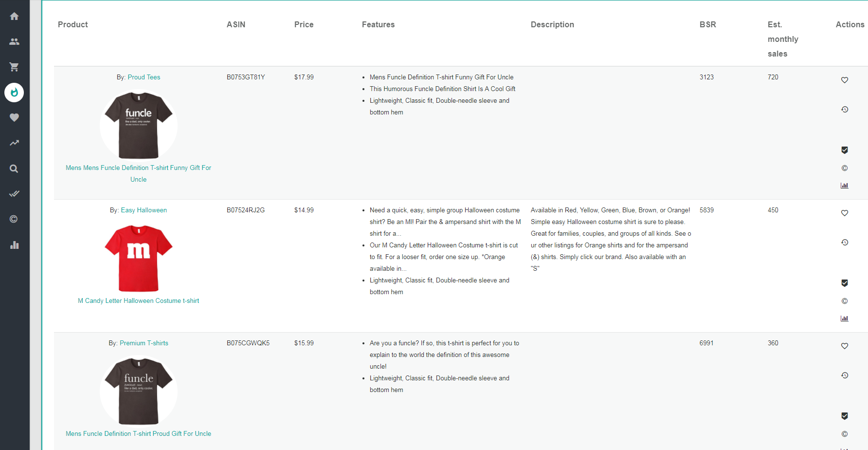The height and width of the screenshot is (450, 868).
Task: Open Mens Funcle Definition Proud Gift link
Action: point(139,433)
